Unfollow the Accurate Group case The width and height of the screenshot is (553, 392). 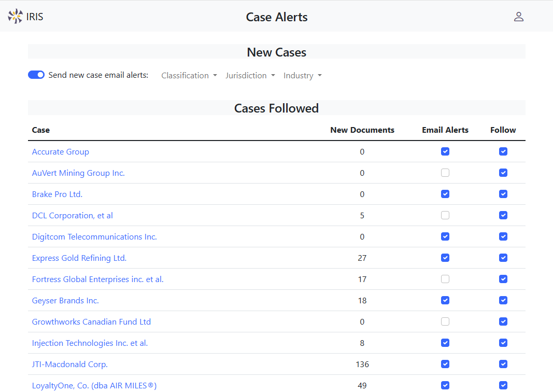point(503,151)
